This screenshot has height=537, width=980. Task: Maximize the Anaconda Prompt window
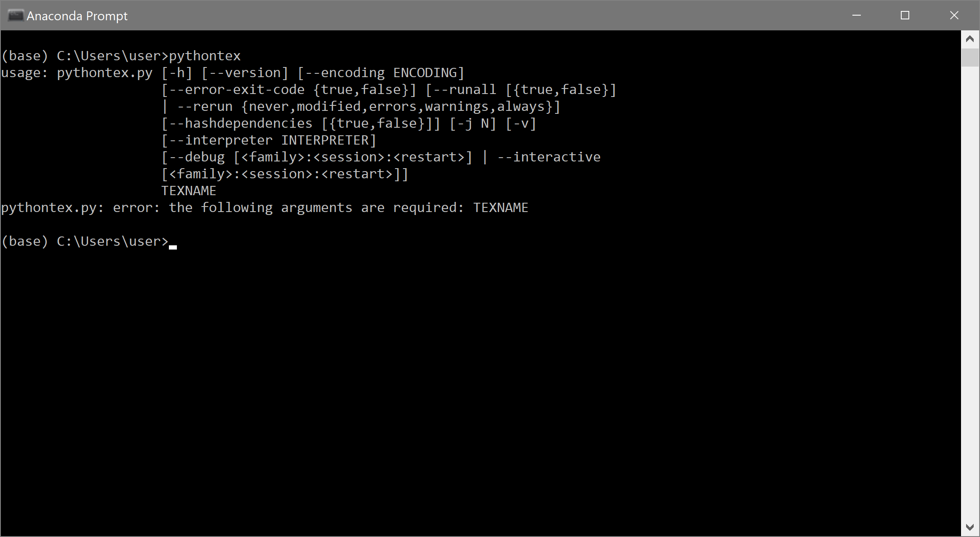point(905,15)
